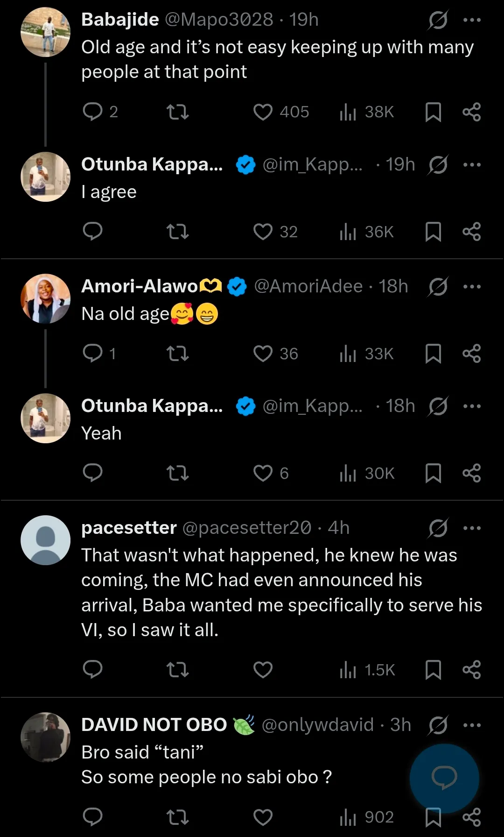Share Otunba Kappa's "I agree" reply
Viewport: 504px width, 837px height.
(x=471, y=232)
